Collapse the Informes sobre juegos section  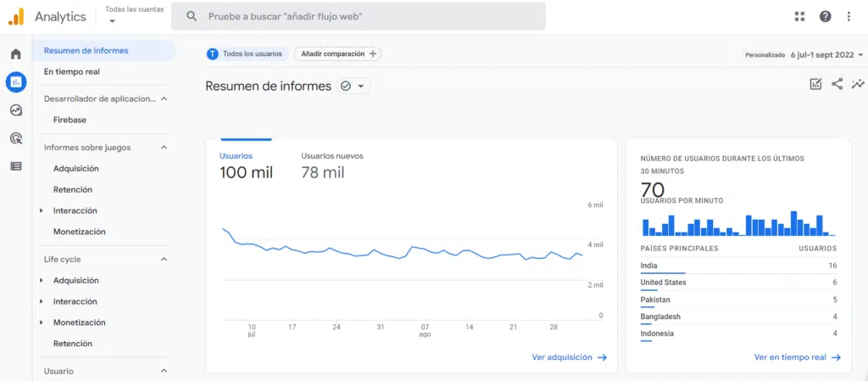pyautogui.click(x=164, y=148)
